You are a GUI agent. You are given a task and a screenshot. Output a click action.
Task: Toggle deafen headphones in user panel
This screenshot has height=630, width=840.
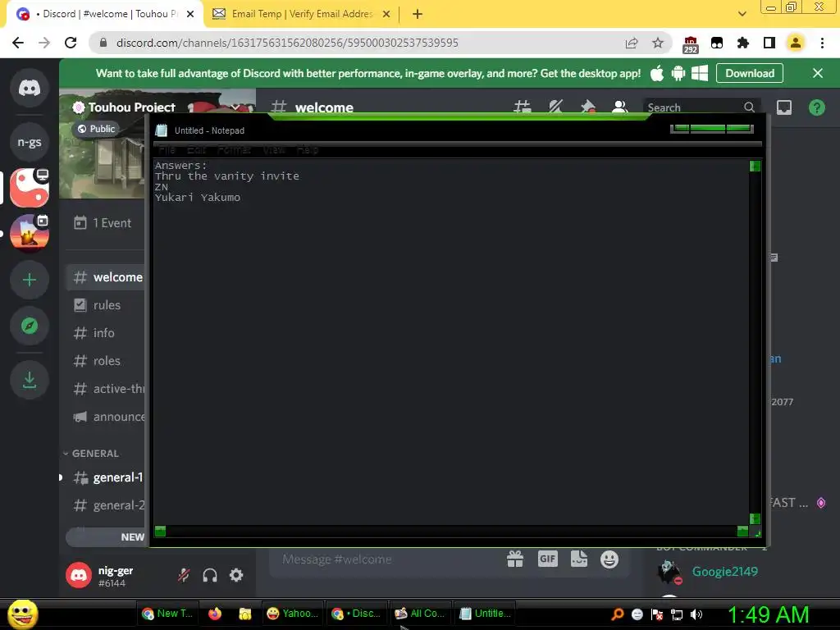[209, 575]
